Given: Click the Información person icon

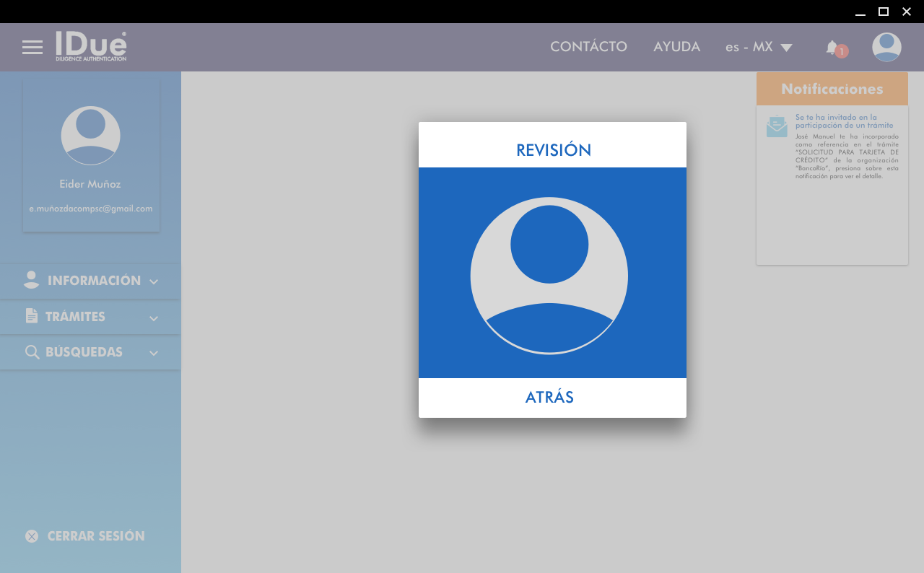Looking at the screenshot, I should 32,280.
